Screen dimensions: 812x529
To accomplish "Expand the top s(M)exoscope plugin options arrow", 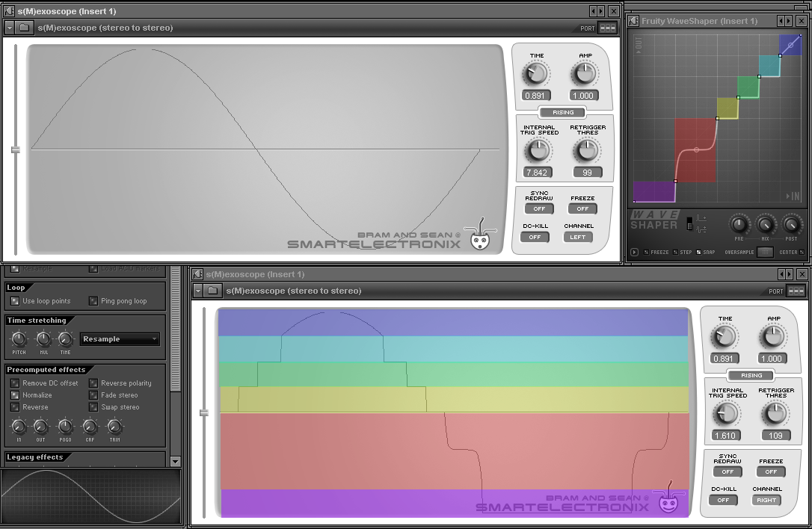I will [9, 28].
